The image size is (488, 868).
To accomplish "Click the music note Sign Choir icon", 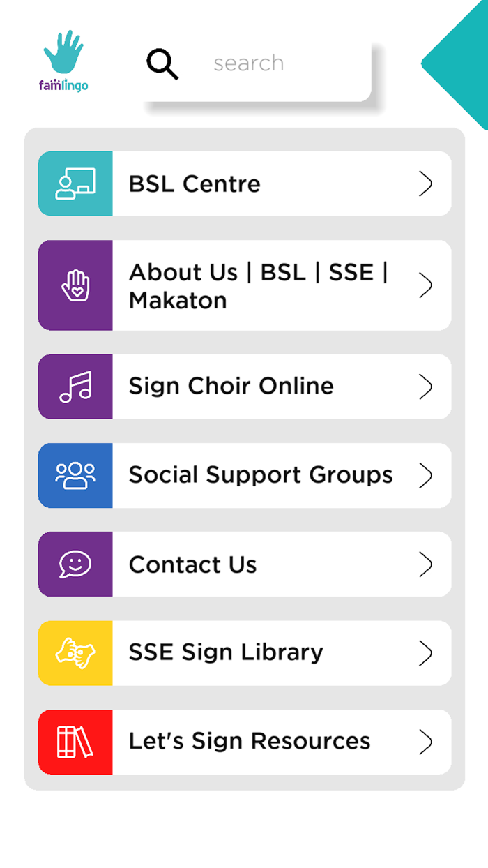I will pyautogui.click(x=75, y=386).
